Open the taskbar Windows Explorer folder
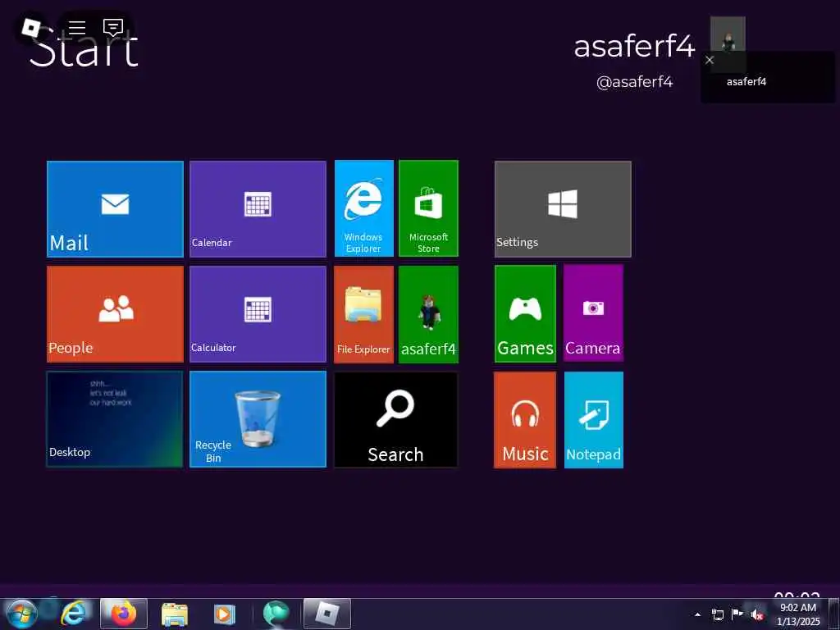This screenshot has height=630, width=840. point(175,614)
